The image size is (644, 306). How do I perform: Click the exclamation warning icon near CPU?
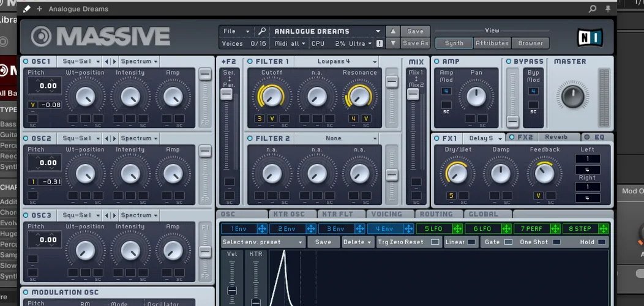pyautogui.click(x=380, y=43)
